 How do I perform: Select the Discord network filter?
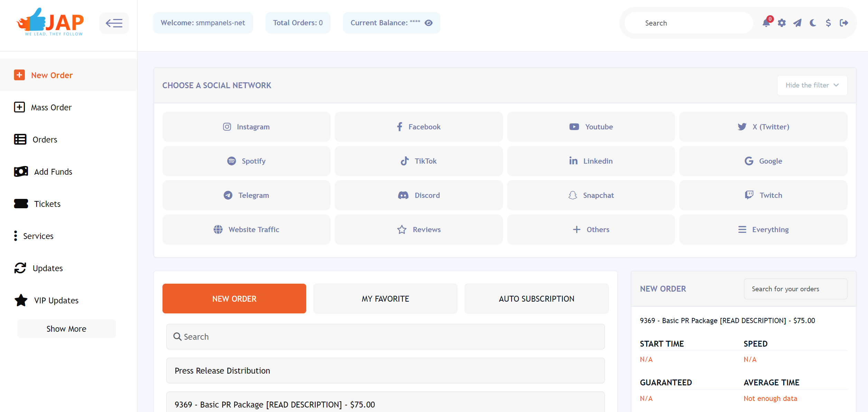(418, 195)
